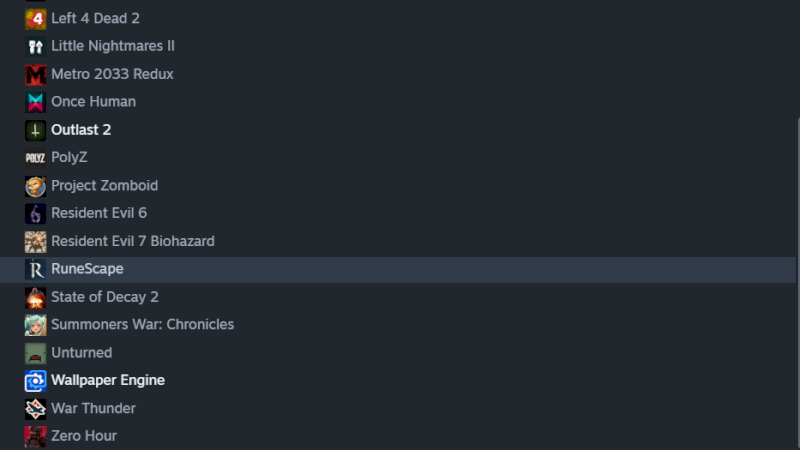Click the Wallpaper Engine gear icon
800x450 pixels.
coord(35,381)
